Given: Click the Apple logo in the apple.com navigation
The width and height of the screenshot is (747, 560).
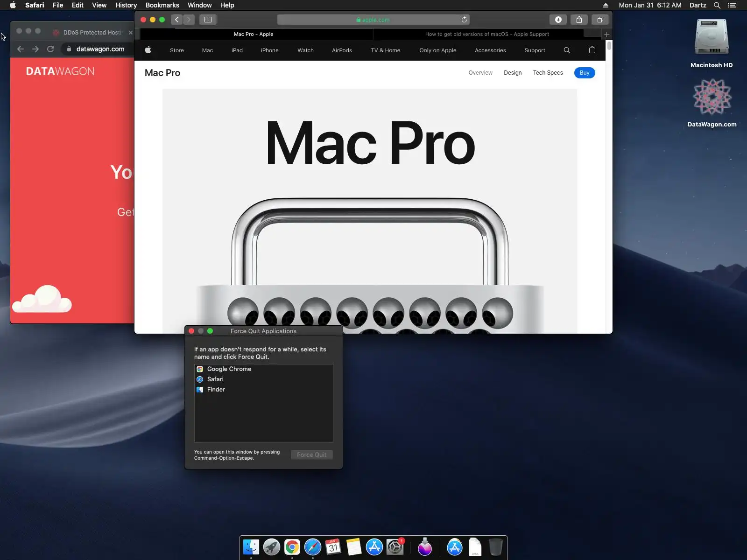Looking at the screenshot, I should [x=148, y=50].
